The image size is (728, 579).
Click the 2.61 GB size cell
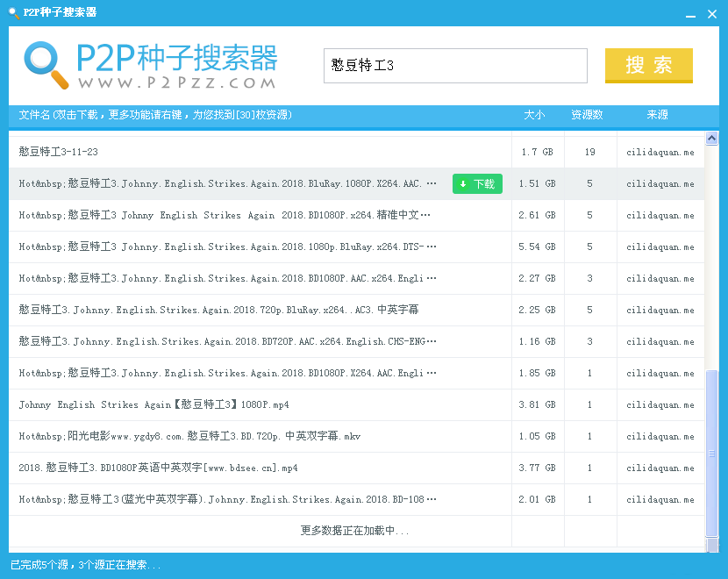click(x=538, y=216)
